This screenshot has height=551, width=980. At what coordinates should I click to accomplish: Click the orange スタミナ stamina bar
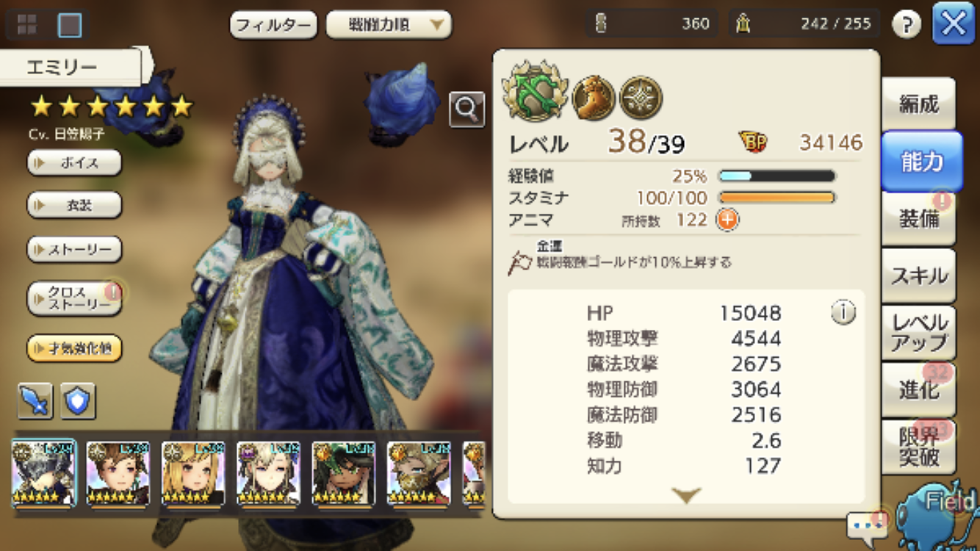click(x=777, y=198)
